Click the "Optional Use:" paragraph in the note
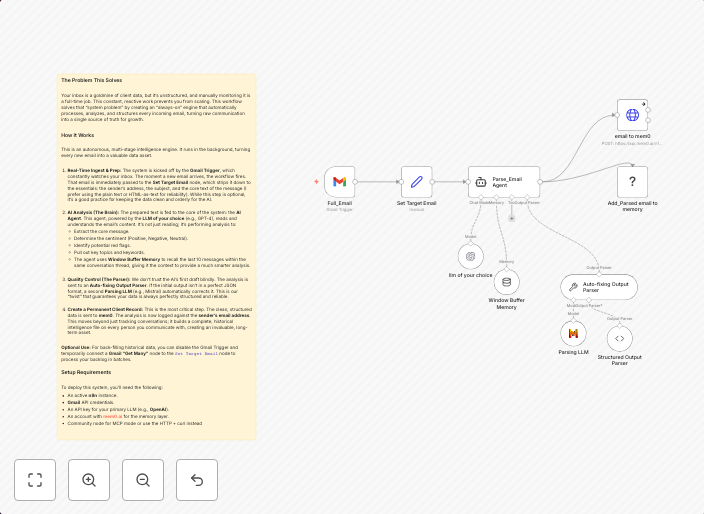The height and width of the screenshot is (514, 704). coord(150,353)
